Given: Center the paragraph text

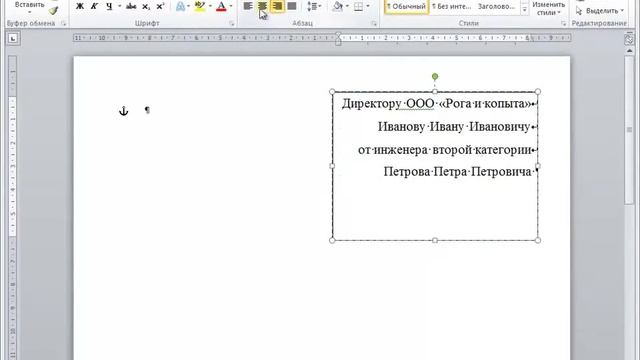Looking at the screenshot, I should click(262, 6).
